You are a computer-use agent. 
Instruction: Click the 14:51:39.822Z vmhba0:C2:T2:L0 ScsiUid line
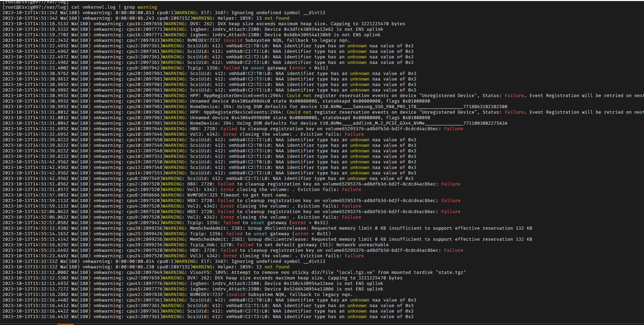[x=209, y=140]
